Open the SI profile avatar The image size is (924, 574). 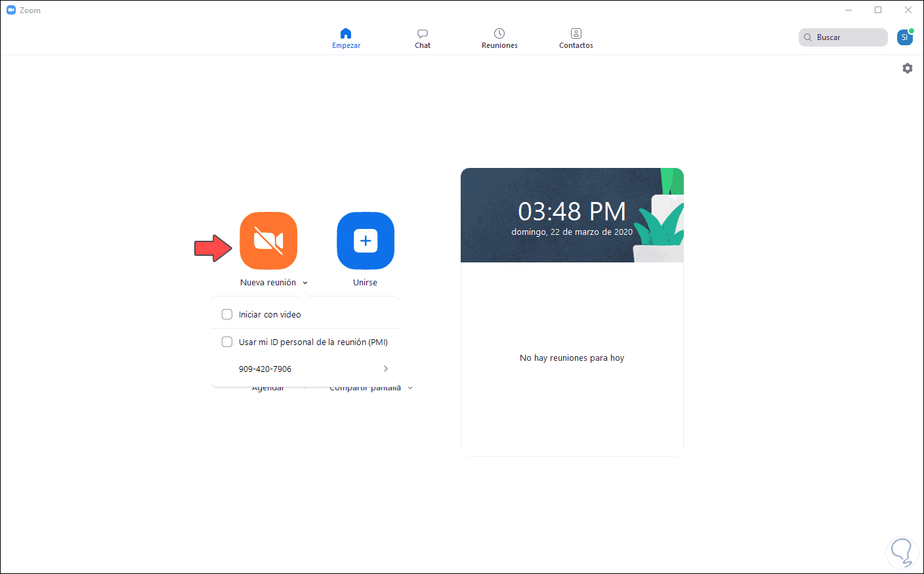[x=905, y=37]
